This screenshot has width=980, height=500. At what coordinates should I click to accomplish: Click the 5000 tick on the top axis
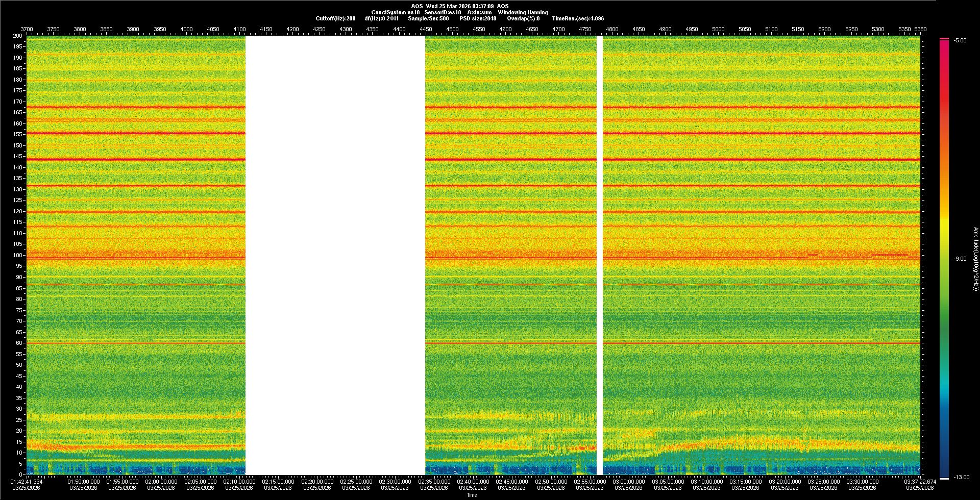point(718,29)
